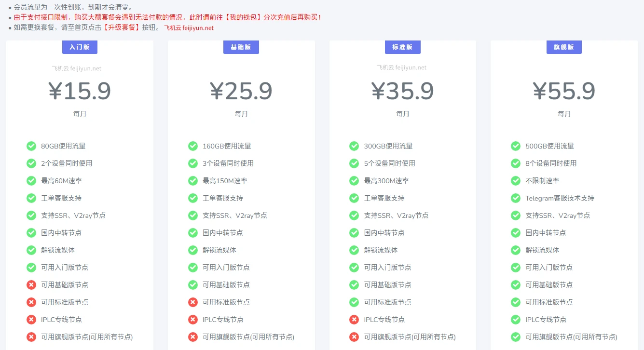Click the 基础版 plan header button
The height and width of the screenshot is (350, 644).
241,47
